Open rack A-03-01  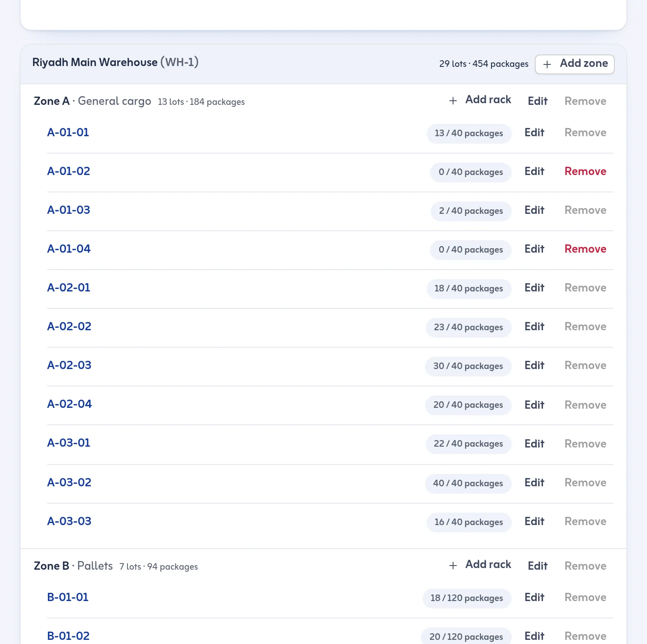(68, 443)
